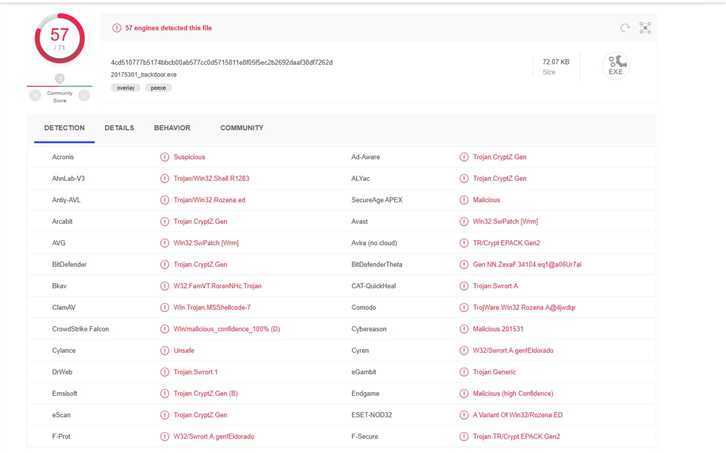726x453 pixels.
Task: Click warning icon in the AVG row
Action: [x=164, y=243]
